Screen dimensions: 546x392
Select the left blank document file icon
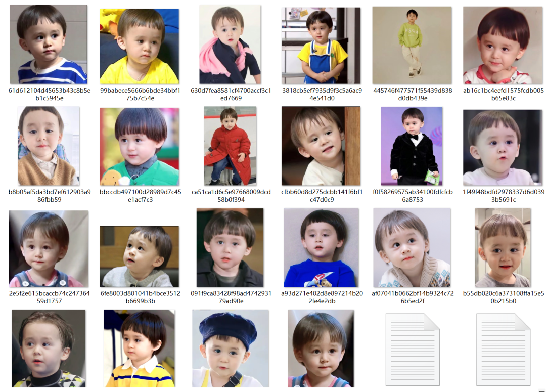pos(413,350)
